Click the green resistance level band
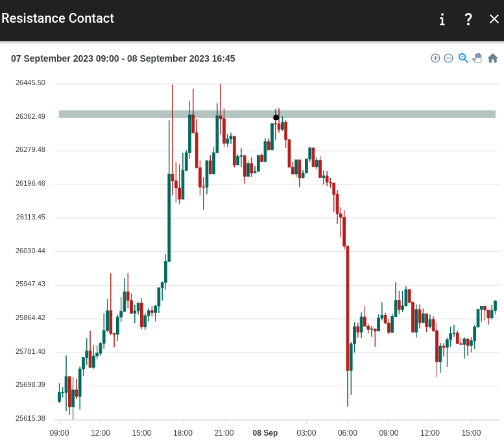The height and width of the screenshot is (448, 504). click(389, 114)
